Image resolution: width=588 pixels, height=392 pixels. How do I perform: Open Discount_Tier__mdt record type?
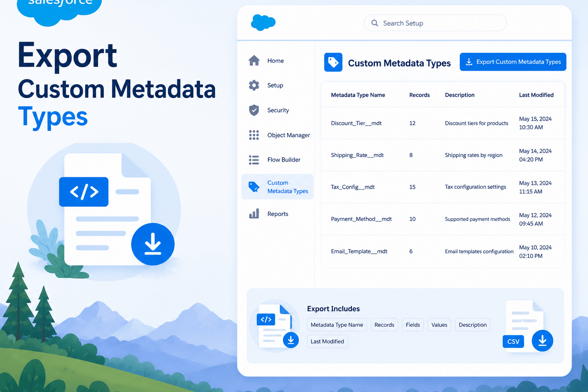point(356,123)
